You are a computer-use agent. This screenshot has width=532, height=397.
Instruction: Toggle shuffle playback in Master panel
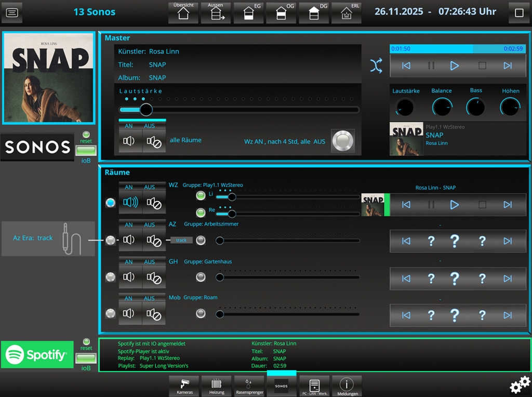click(x=376, y=65)
